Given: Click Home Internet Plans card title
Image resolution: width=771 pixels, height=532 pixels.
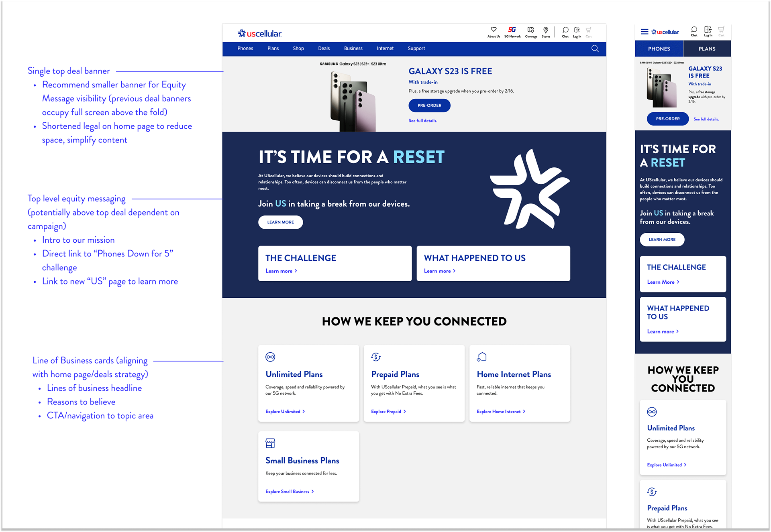Looking at the screenshot, I should point(514,374).
